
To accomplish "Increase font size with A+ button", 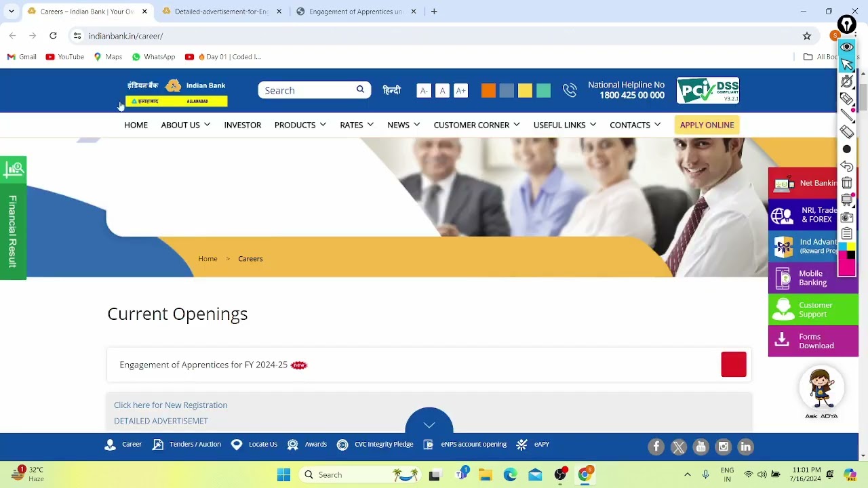I will coord(460,90).
